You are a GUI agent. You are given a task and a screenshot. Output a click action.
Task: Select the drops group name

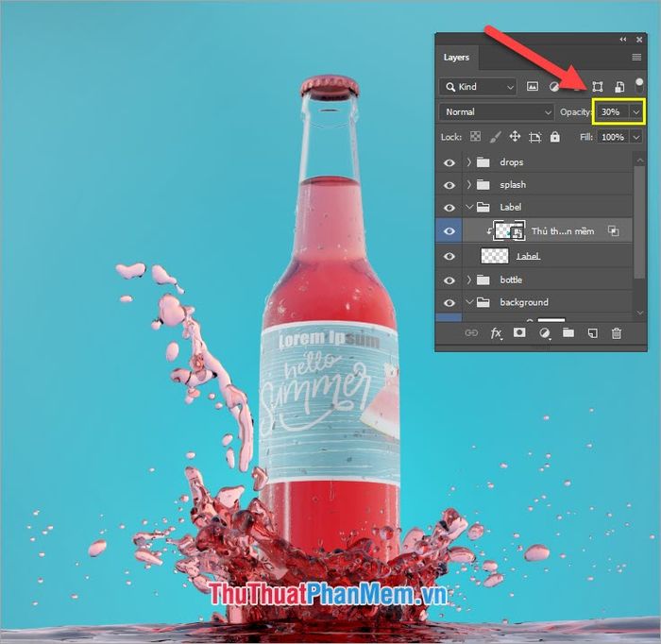[x=512, y=162]
